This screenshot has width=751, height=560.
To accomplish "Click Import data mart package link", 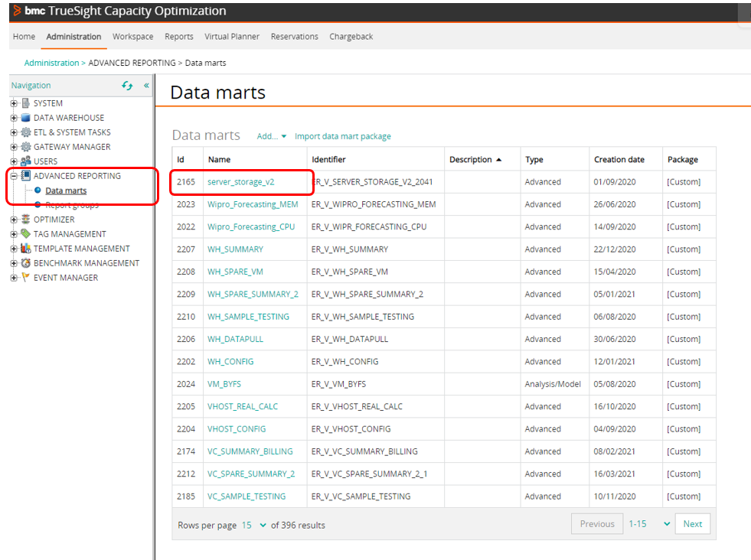I will tap(342, 136).
